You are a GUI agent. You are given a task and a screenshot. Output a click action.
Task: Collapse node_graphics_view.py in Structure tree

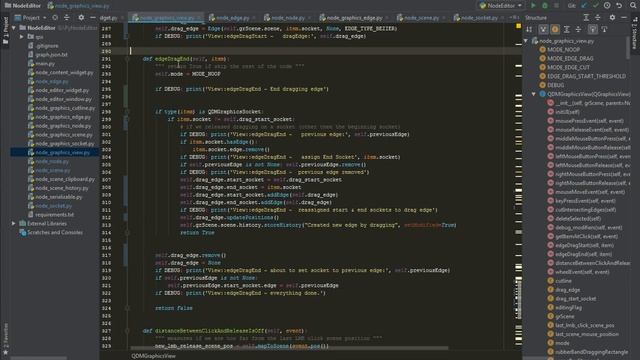[x=526, y=41]
